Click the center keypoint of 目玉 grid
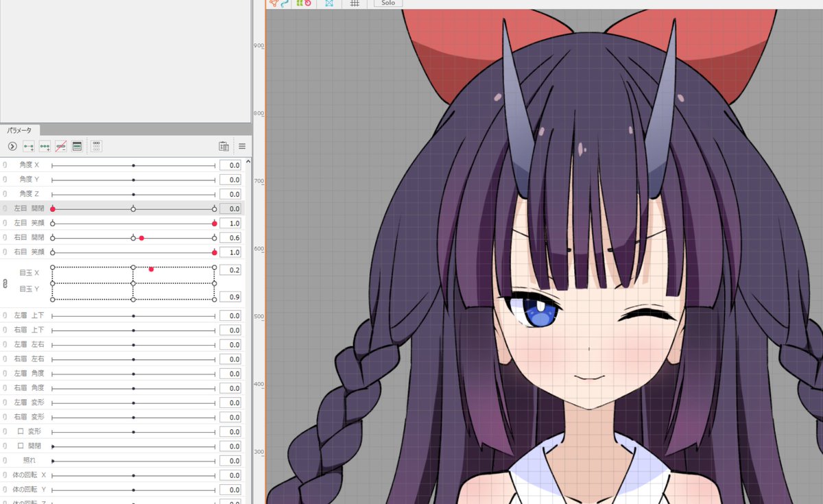823x504 pixels. [133, 283]
